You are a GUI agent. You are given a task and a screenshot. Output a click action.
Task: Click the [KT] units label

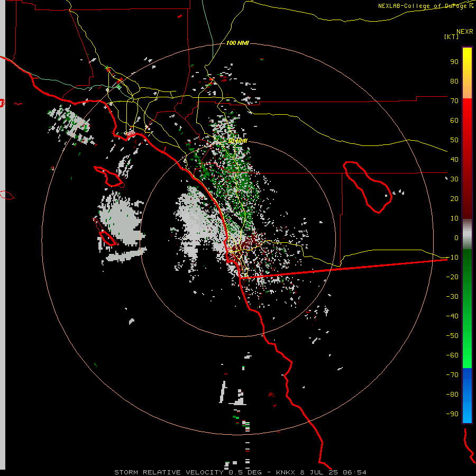point(451,36)
